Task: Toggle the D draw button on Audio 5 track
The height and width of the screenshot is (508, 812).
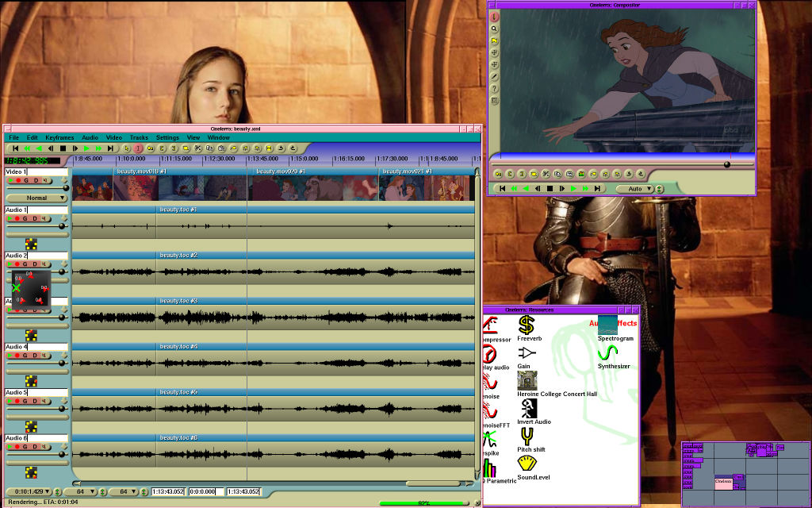Action: 36,401
